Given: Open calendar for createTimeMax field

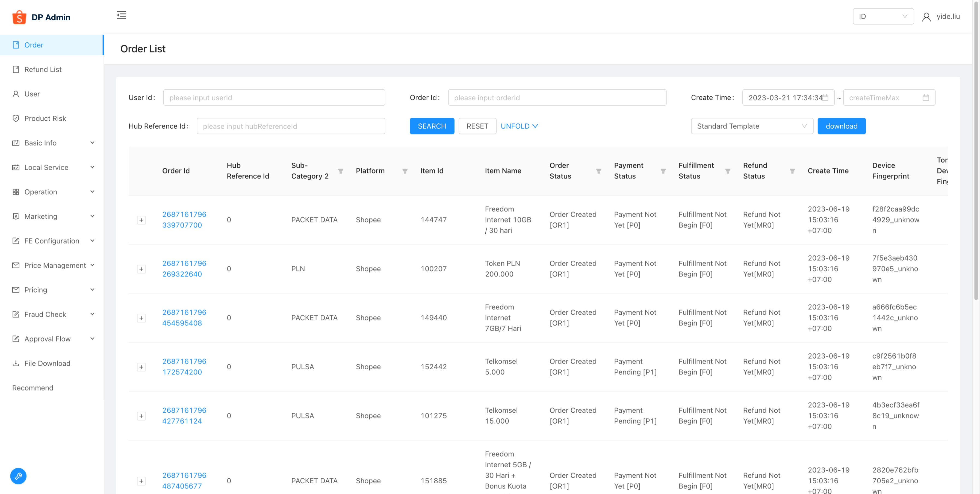Looking at the screenshot, I should tap(926, 98).
